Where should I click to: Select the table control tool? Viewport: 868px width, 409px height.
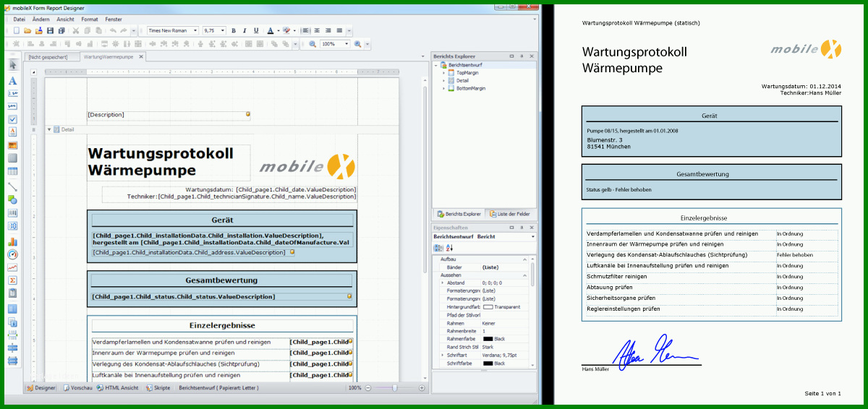pos(12,171)
